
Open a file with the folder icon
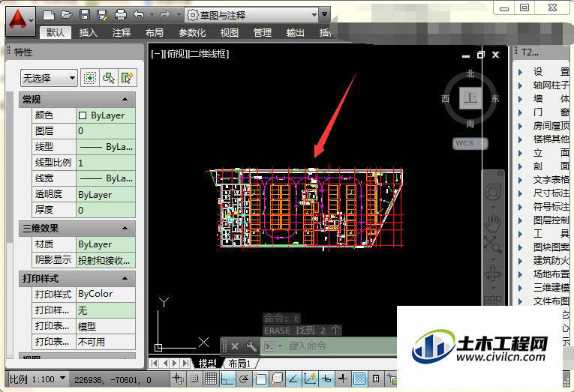(66, 15)
